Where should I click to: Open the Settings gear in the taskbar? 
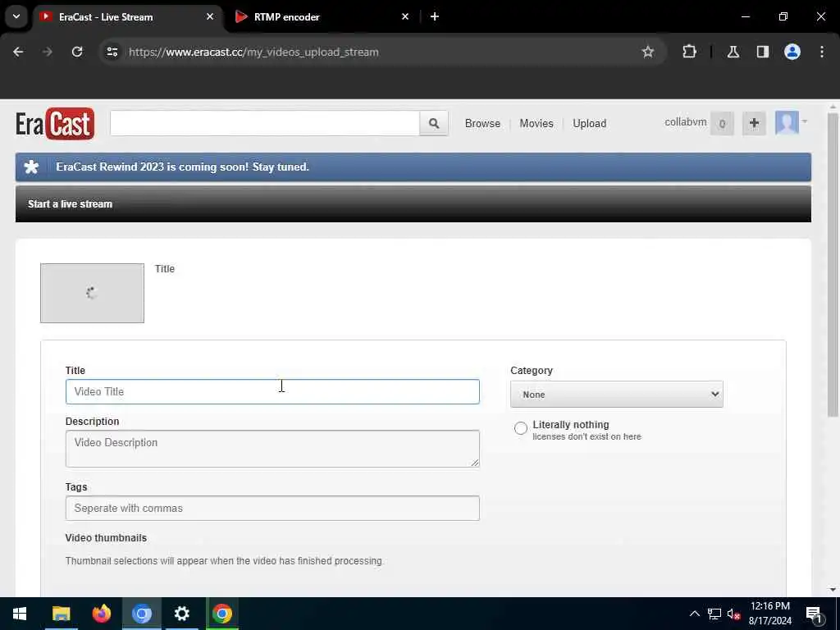[181, 614]
